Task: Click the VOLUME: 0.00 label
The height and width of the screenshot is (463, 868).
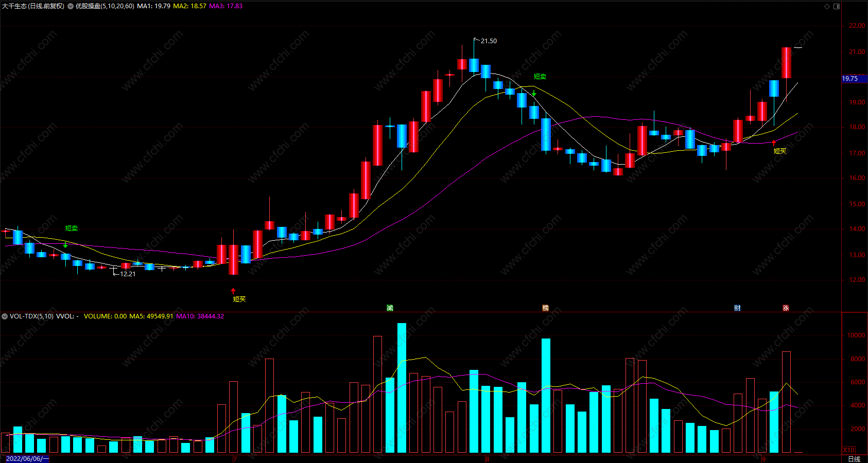Action: [x=105, y=316]
